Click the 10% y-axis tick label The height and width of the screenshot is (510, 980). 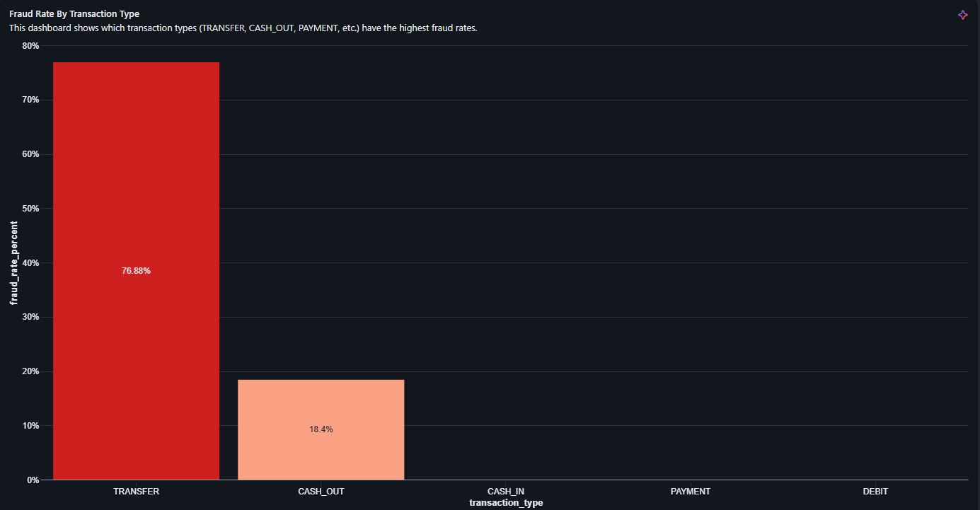(x=31, y=426)
